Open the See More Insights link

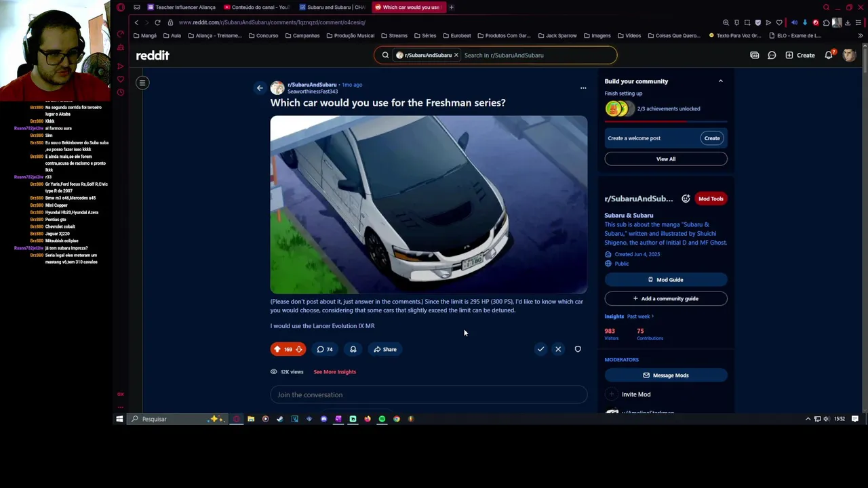(334, 371)
